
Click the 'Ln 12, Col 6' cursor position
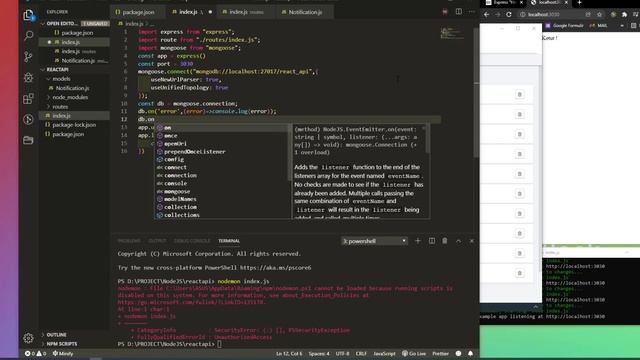coord(289,353)
